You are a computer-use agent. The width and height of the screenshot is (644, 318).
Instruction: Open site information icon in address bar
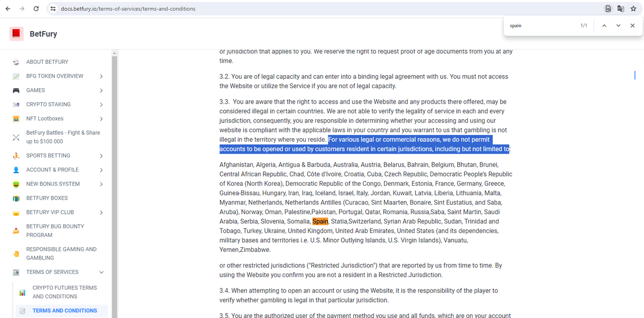[x=52, y=9]
